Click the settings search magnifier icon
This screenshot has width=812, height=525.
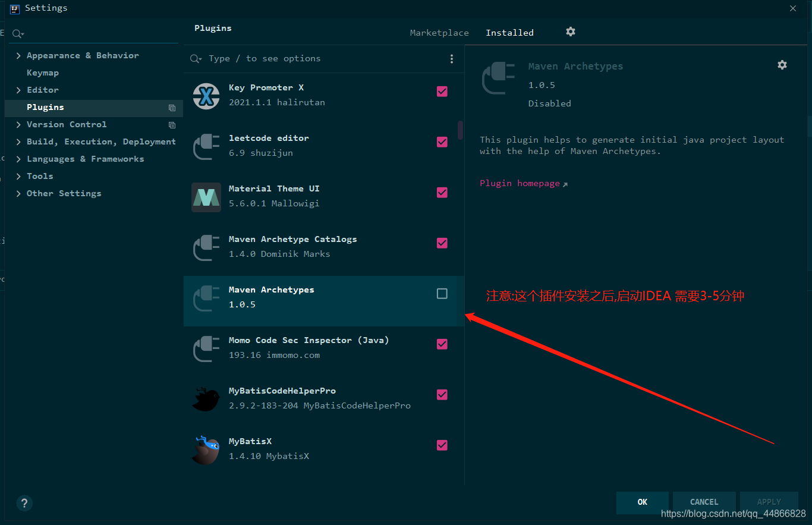click(x=17, y=34)
